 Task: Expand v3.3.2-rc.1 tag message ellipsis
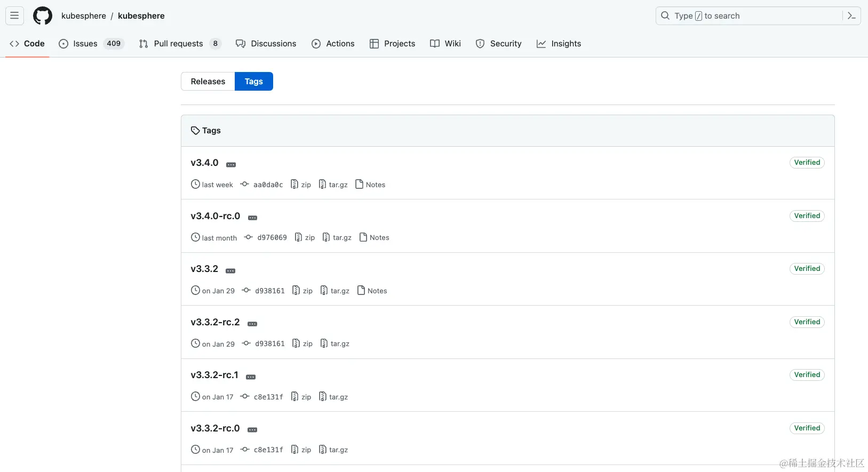click(251, 377)
